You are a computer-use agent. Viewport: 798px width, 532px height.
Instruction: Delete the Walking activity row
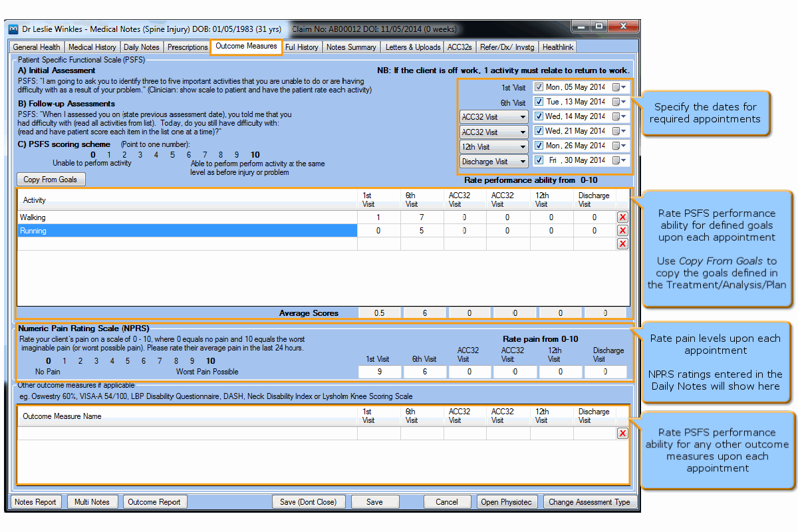(622, 217)
